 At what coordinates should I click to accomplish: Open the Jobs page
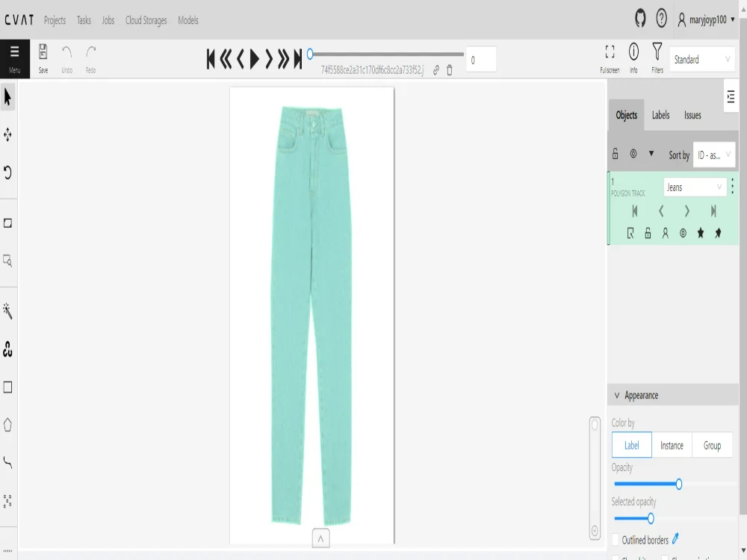108,20
